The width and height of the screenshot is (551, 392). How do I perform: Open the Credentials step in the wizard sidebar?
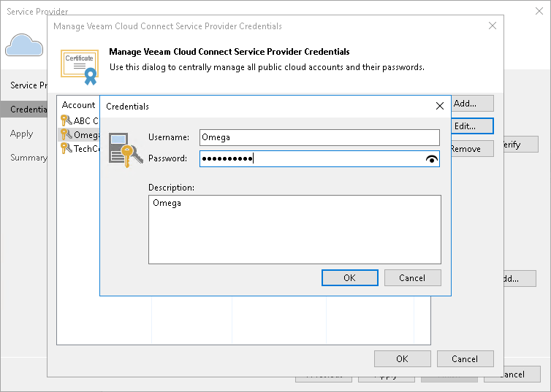tap(24, 109)
